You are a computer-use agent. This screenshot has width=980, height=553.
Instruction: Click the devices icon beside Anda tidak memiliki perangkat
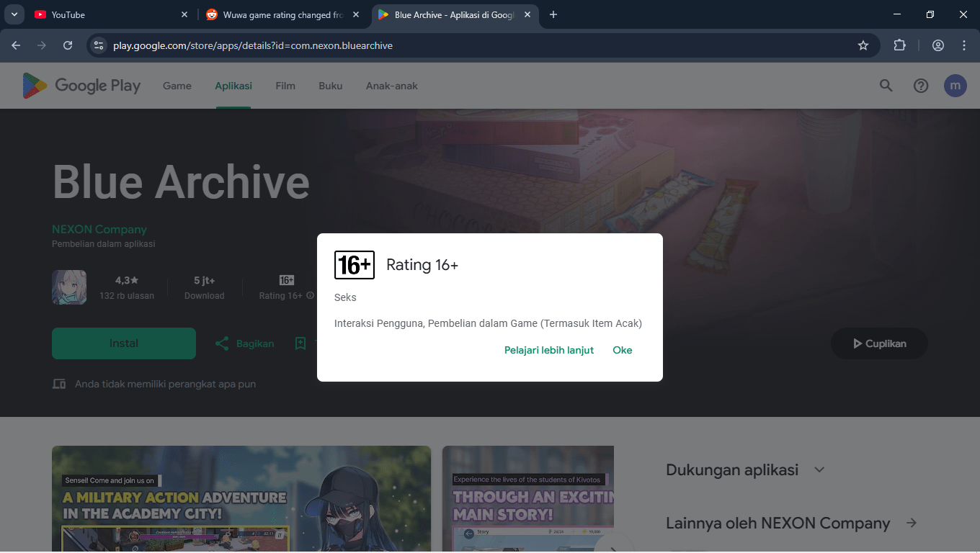59,384
